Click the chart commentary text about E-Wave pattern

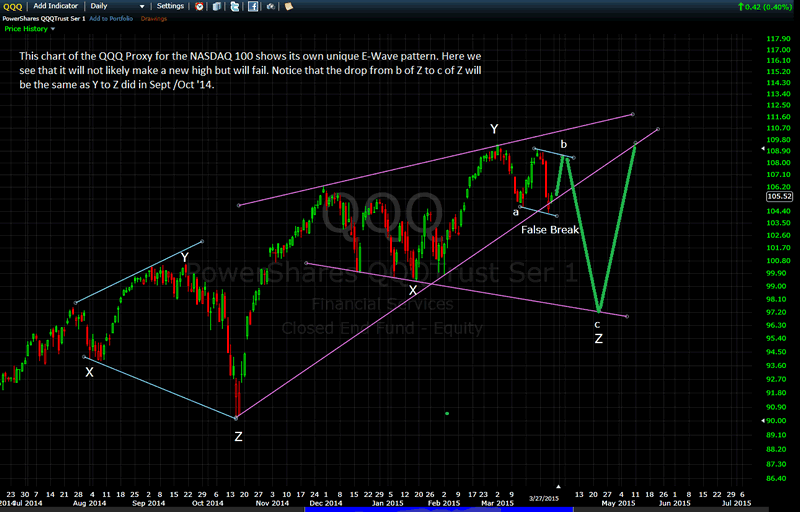[250, 70]
